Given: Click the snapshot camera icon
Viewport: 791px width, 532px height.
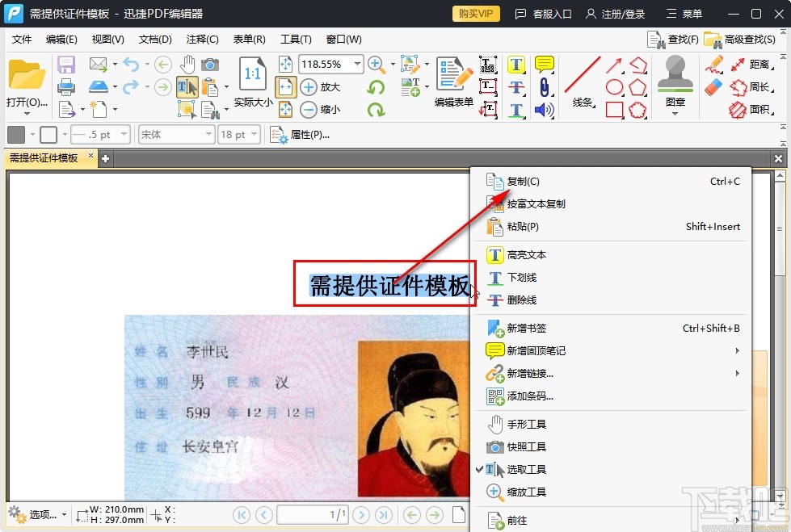Looking at the screenshot, I should 210,64.
